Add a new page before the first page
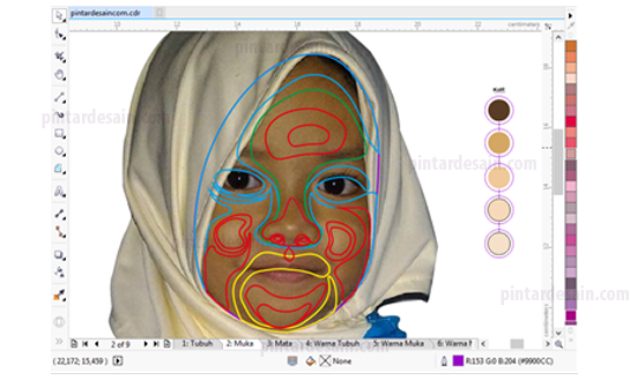 tap(74, 344)
